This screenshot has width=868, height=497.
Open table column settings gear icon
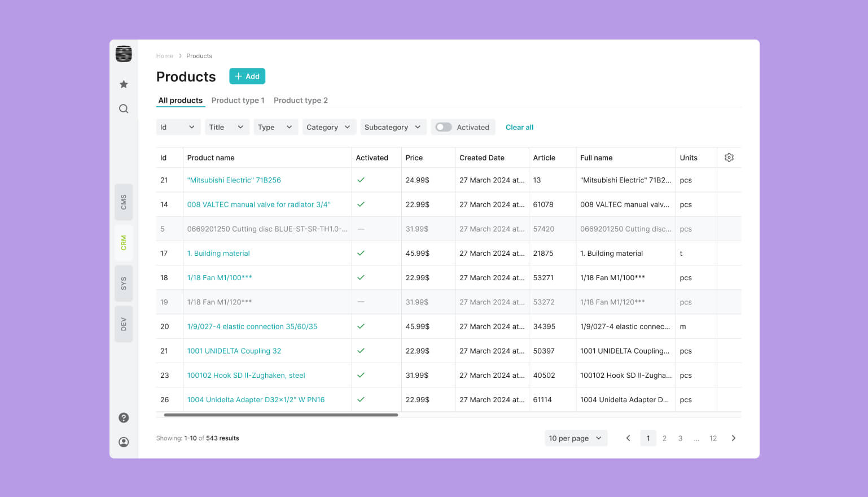coord(729,158)
